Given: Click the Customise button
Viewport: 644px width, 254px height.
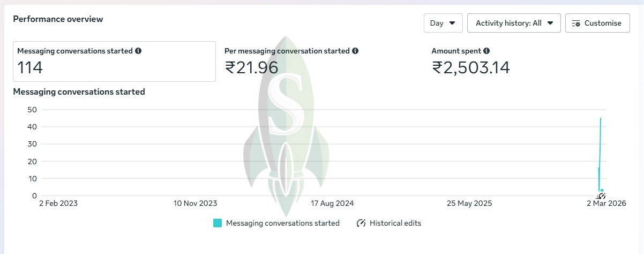Looking at the screenshot, I should coord(597,23).
